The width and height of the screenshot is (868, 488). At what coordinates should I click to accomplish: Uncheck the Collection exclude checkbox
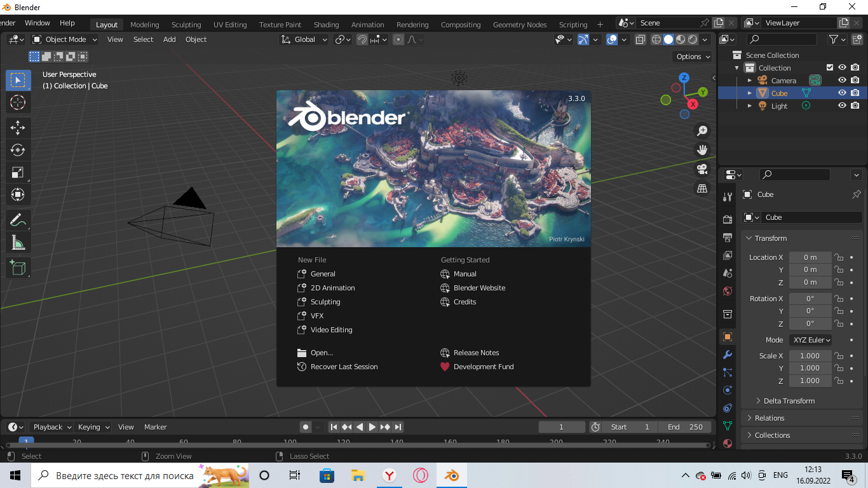click(829, 67)
